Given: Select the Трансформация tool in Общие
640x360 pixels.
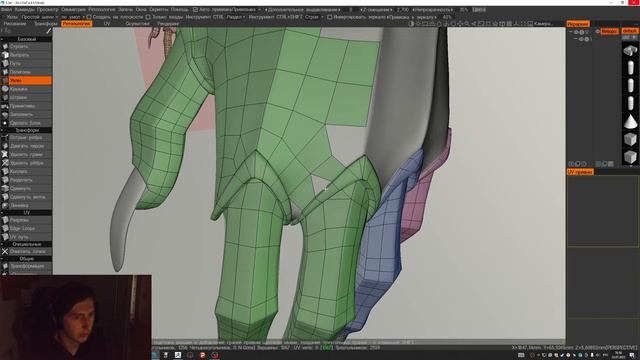Looking at the screenshot, I should point(26,266).
